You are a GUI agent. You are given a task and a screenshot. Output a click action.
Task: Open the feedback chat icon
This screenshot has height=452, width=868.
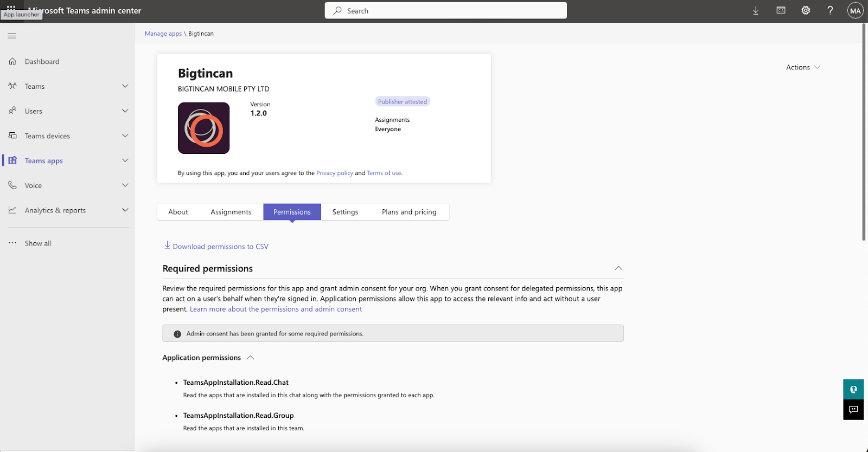pyautogui.click(x=853, y=410)
